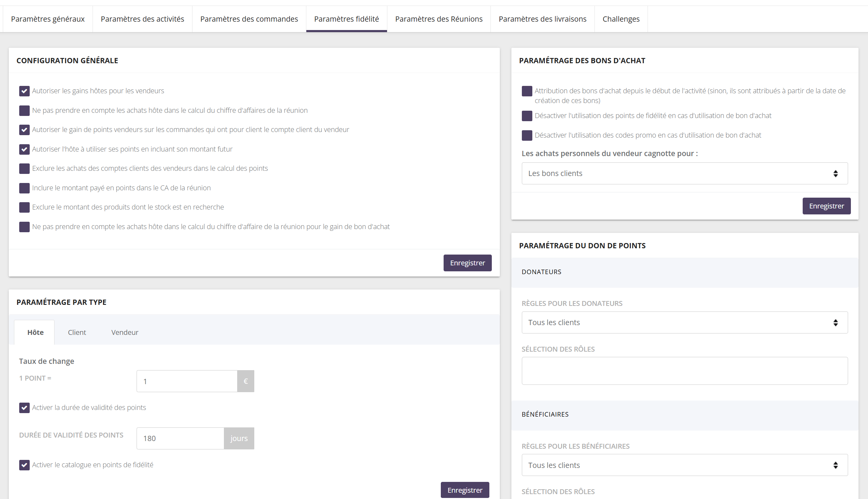Toggle 'Activer la durée de validité des points'
The image size is (868, 499).
[x=24, y=408]
